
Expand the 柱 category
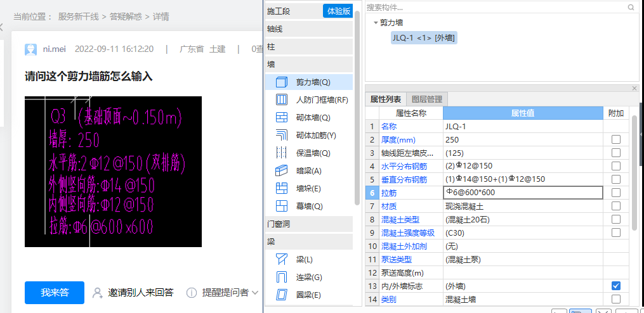click(x=309, y=47)
